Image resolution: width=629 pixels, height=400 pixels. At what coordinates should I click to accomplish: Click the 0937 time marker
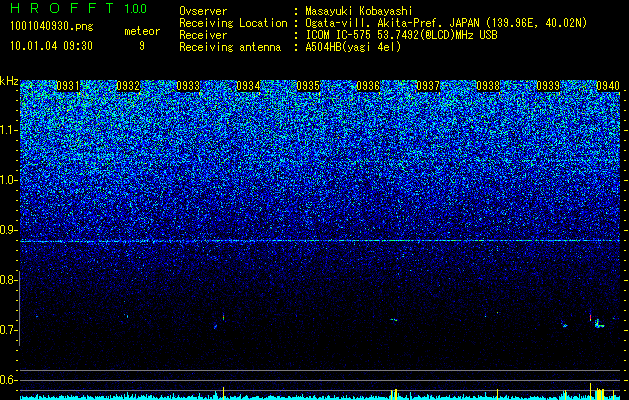428,86
